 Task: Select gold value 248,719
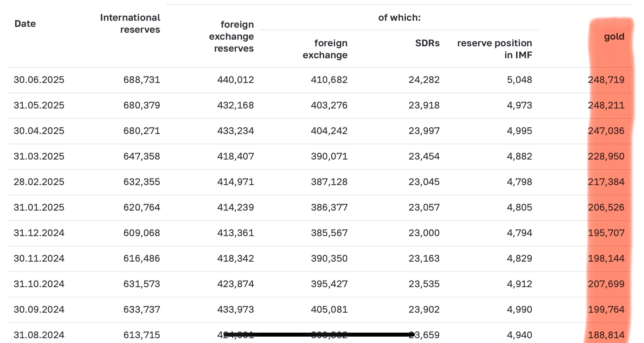606,80
